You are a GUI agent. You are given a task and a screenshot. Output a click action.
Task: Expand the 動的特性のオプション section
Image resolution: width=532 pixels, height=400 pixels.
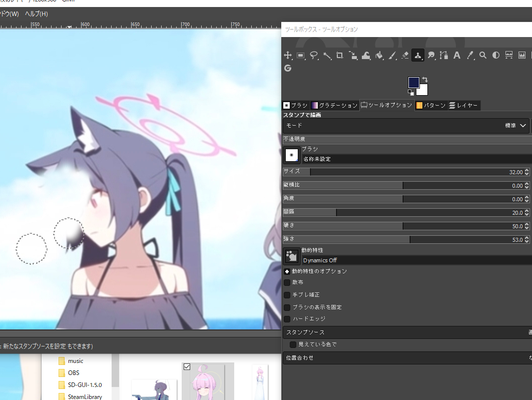[287, 271]
